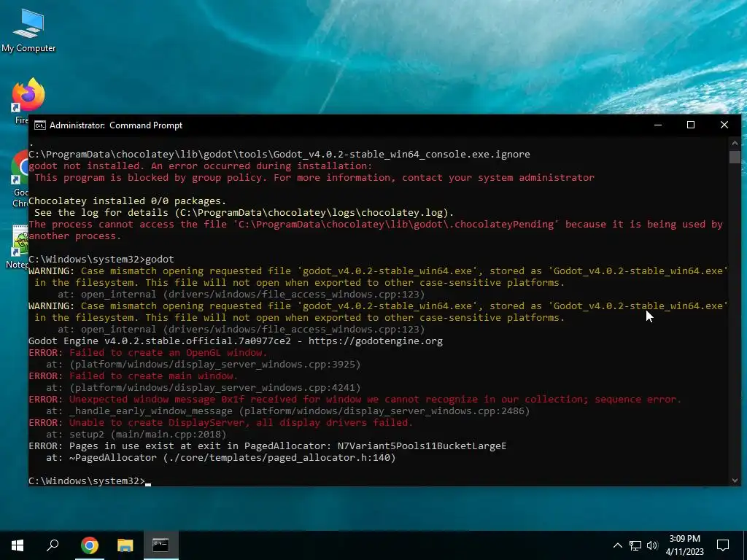Open the My Computer desktop icon
Screen dimensions: 747x560
click(x=28, y=31)
